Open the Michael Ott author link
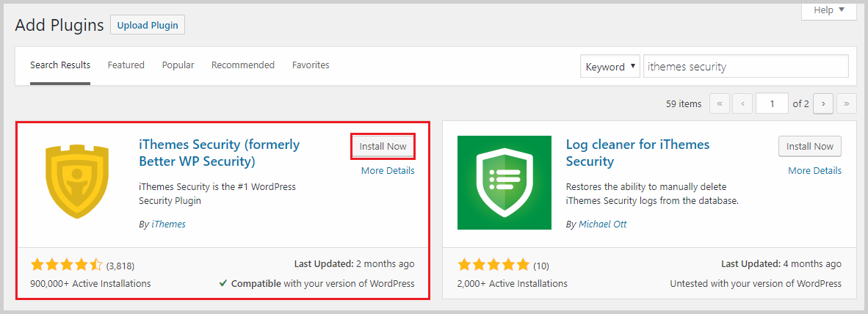The image size is (868, 314). click(602, 224)
